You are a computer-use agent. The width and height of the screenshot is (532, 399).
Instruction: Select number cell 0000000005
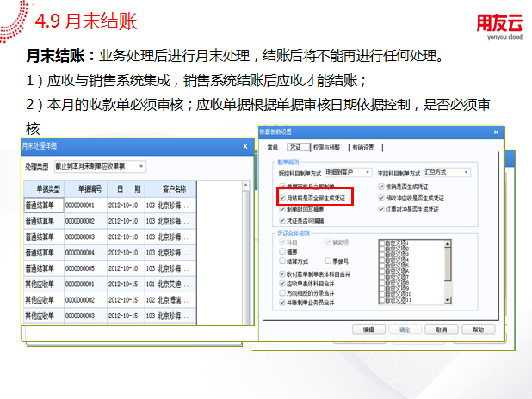(x=85, y=268)
